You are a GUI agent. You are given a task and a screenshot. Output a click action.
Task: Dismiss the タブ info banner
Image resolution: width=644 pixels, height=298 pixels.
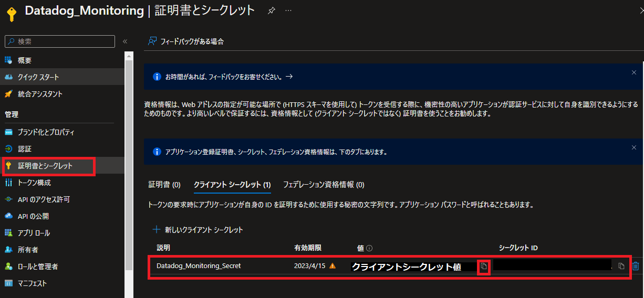click(634, 147)
